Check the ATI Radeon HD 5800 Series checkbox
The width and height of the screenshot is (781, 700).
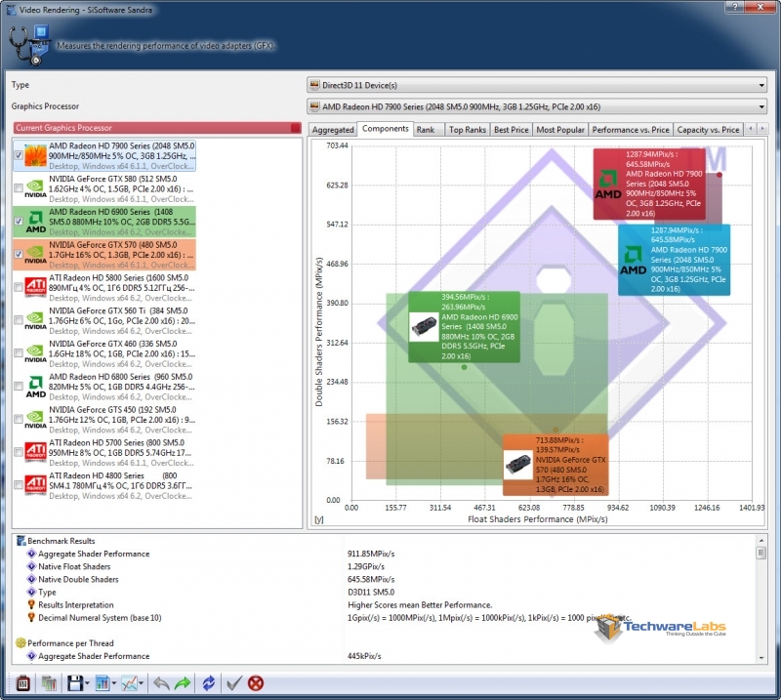coord(20,287)
